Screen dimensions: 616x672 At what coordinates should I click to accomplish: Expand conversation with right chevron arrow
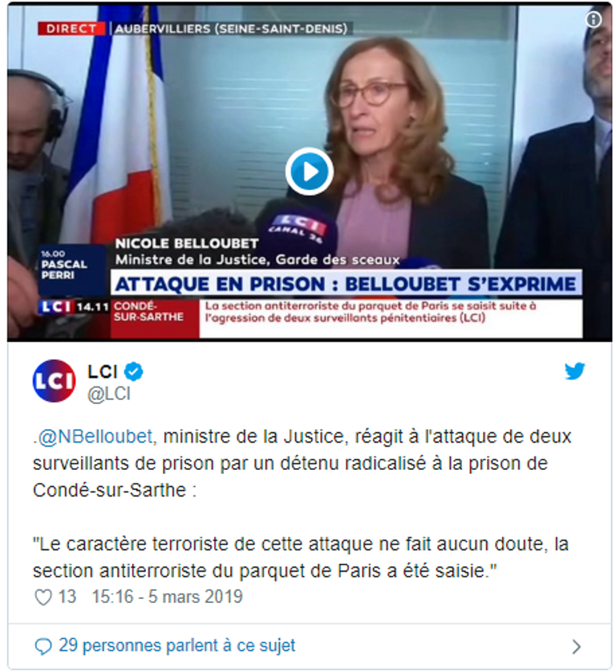click(x=577, y=646)
